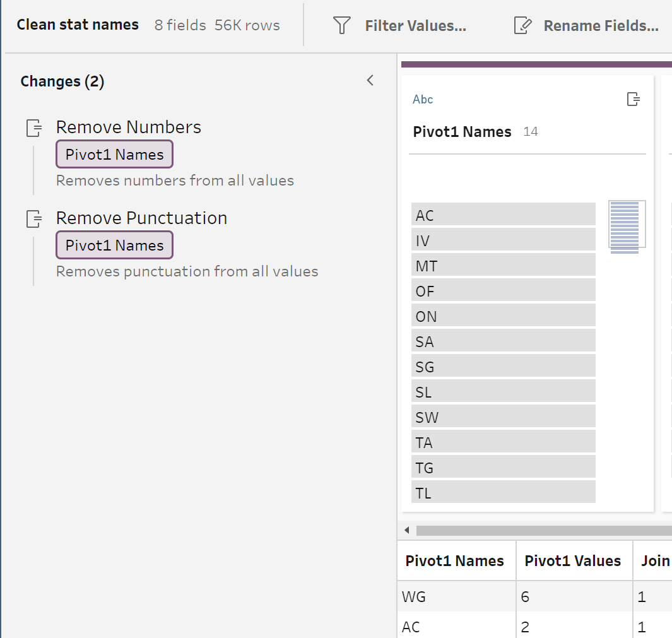Click the Filter Values funnel icon
Image resolution: width=672 pixels, height=638 pixels.
(341, 25)
